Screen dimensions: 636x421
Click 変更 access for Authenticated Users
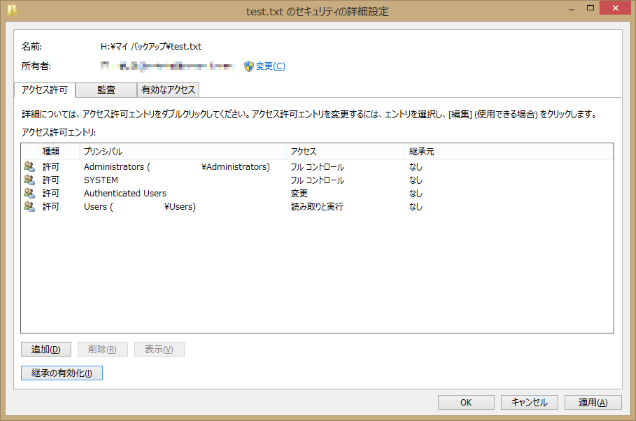[299, 193]
